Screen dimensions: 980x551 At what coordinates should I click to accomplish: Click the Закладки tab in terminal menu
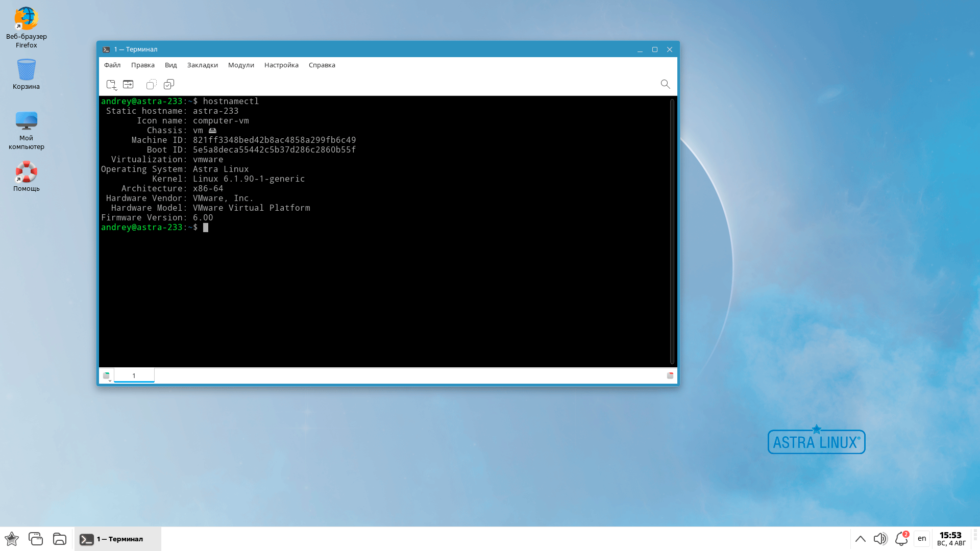202,65
